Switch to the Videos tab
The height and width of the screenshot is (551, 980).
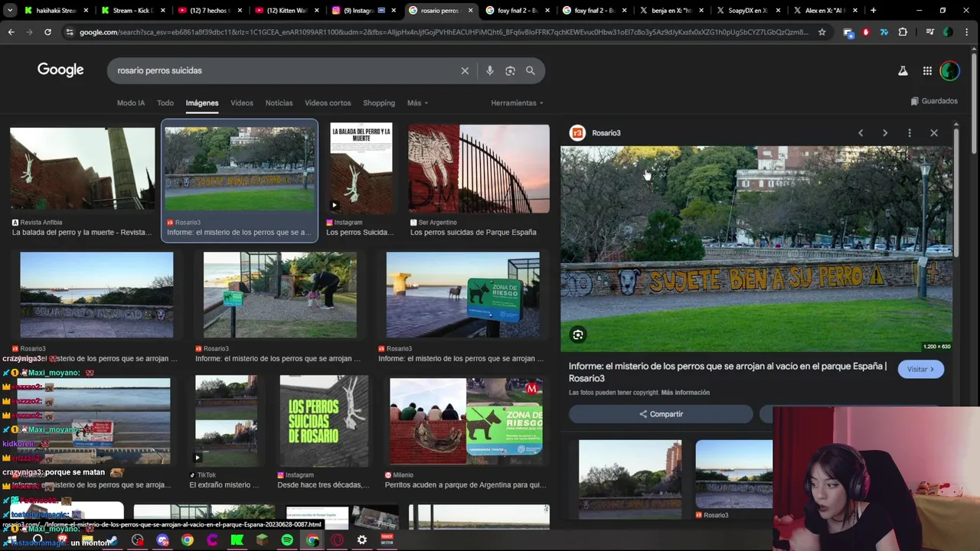[242, 103]
